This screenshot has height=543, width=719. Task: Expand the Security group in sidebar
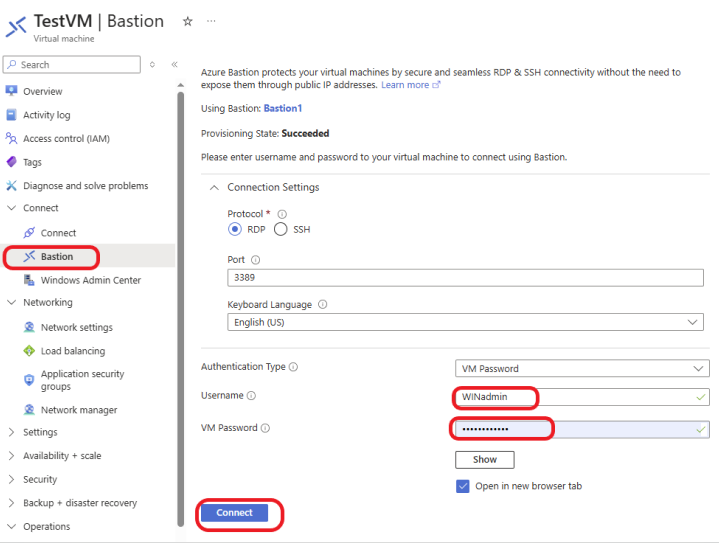coord(11,479)
